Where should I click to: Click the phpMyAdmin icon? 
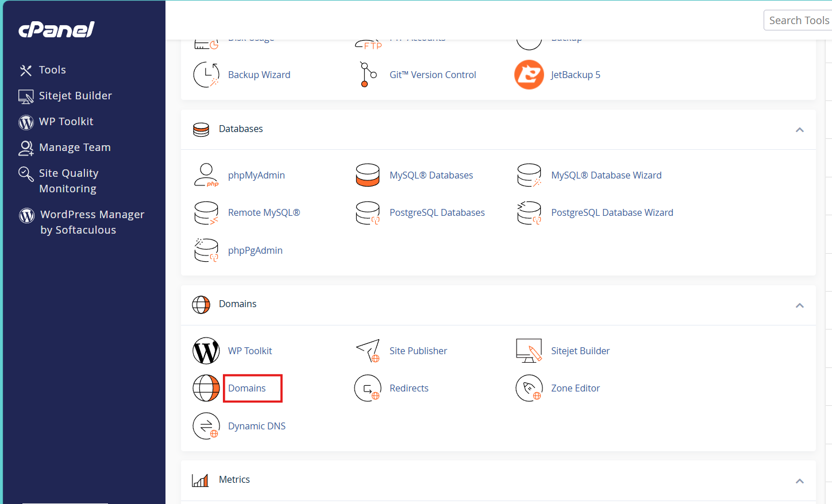206,175
